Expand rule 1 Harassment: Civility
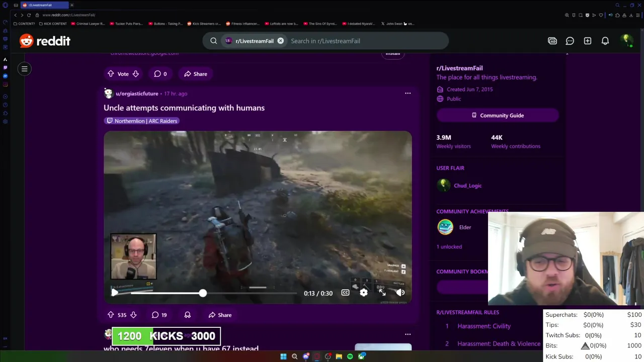The image size is (644, 362). coord(484,326)
